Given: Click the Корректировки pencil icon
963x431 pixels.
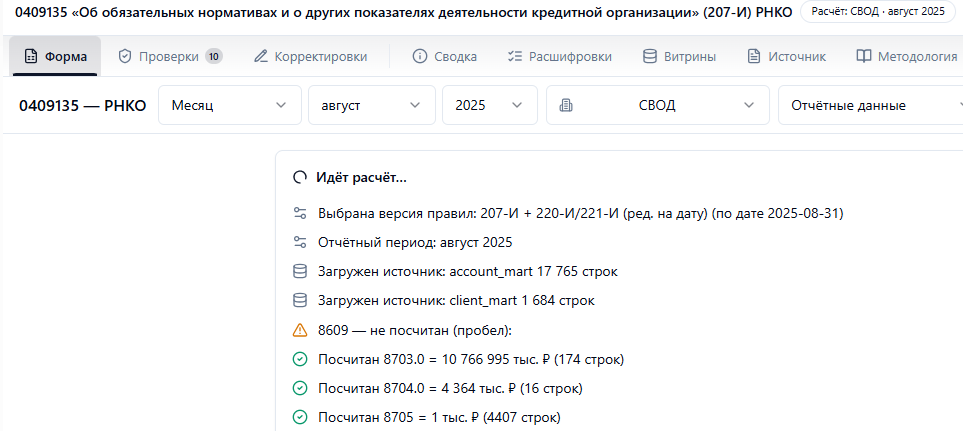Looking at the screenshot, I should (261, 56).
